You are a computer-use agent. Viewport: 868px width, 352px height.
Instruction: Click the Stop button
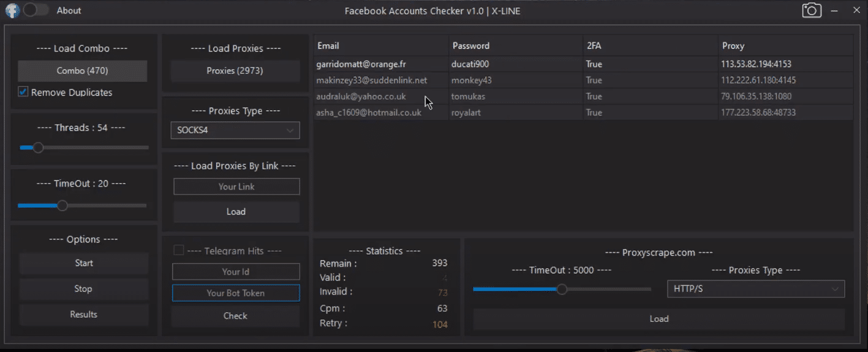84,289
